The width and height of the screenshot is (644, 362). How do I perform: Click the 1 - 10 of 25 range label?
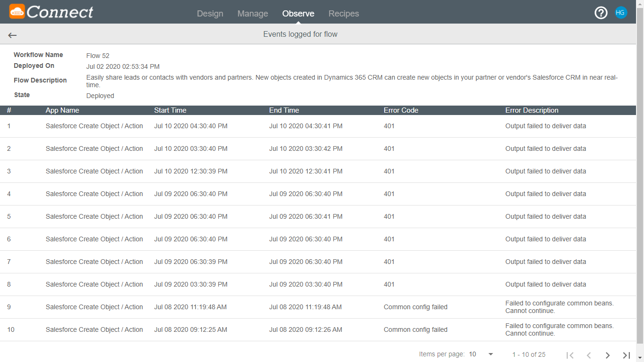(x=529, y=354)
